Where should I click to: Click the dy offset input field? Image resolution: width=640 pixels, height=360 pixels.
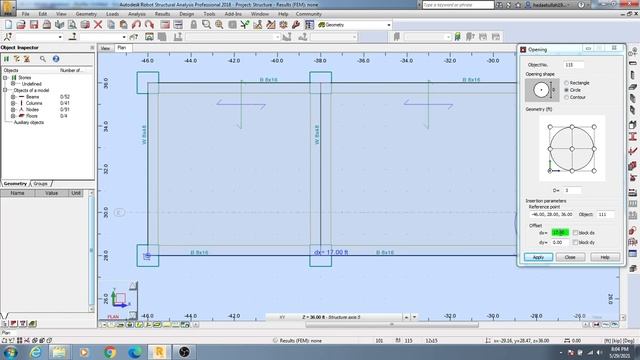pyautogui.click(x=560, y=242)
